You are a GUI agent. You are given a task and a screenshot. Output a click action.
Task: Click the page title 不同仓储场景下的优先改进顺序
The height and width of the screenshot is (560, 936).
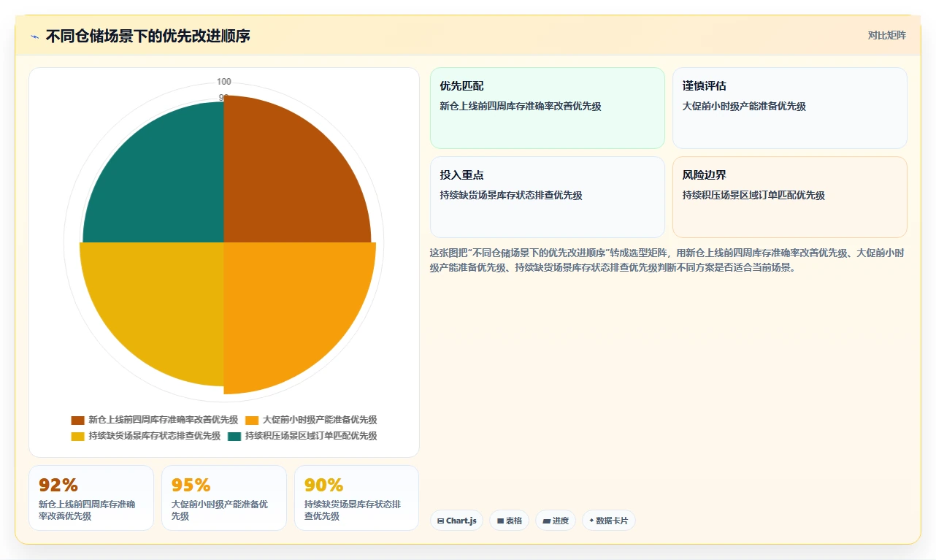pos(148,36)
